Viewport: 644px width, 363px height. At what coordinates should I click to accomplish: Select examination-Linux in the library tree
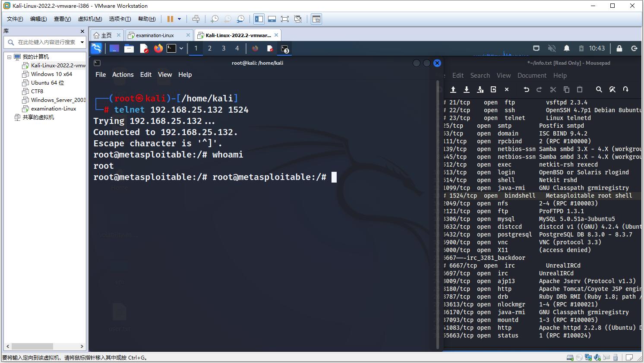pos(50,109)
